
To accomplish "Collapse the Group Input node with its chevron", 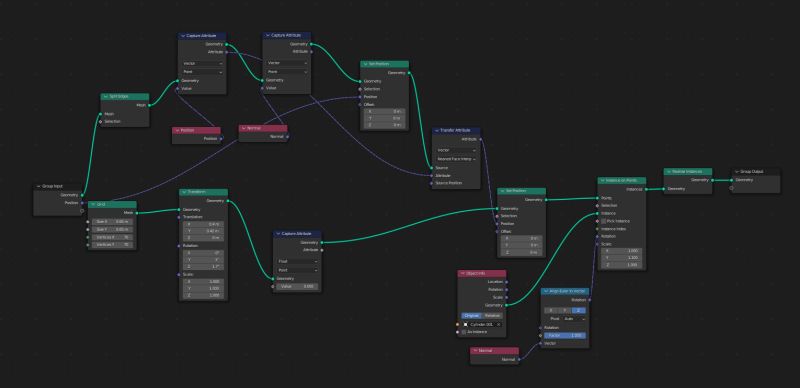I will pyautogui.click(x=39, y=186).
